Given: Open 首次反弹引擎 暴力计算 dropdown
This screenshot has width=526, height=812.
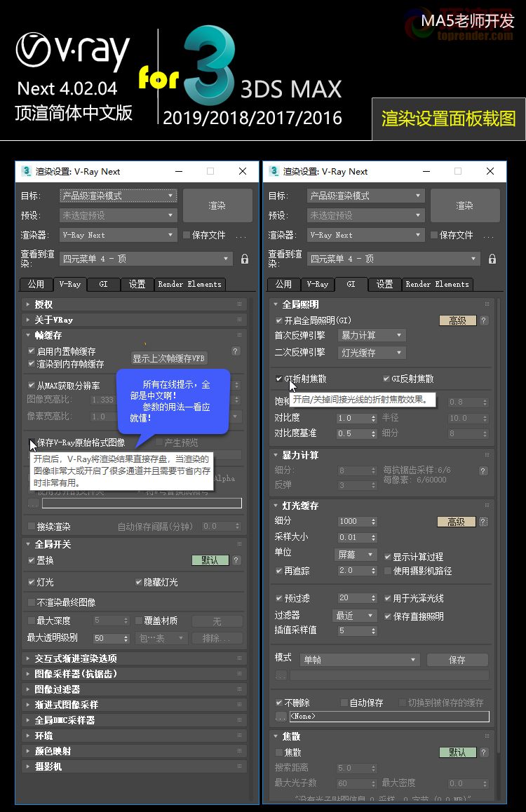Looking at the screenshot, I should tap(371, 335).
